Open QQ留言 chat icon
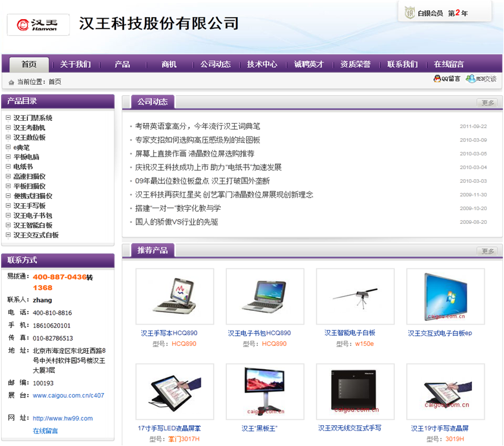 click(447, 79)
